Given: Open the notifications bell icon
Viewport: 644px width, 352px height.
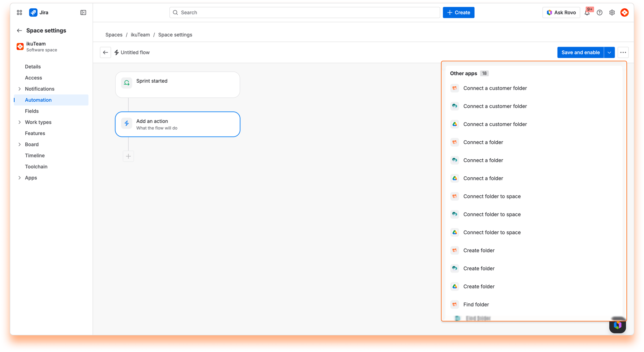Looking at the screenshot, I should point(587,12).
